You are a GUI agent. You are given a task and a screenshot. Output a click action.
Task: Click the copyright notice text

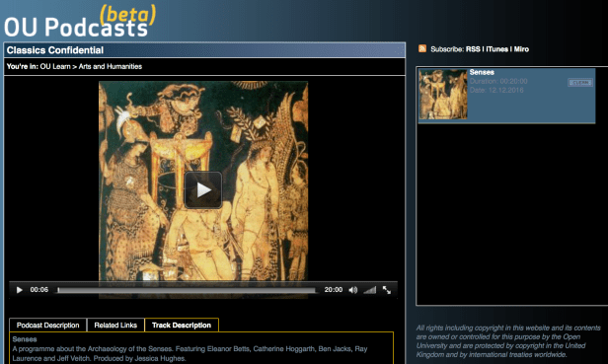(508, 341)
